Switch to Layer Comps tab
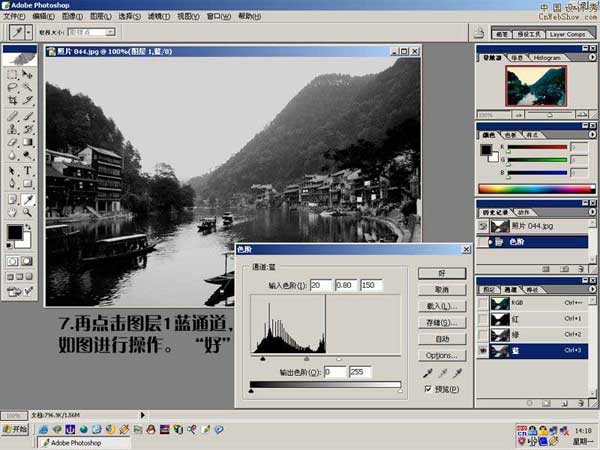 [x=567, y=34]
